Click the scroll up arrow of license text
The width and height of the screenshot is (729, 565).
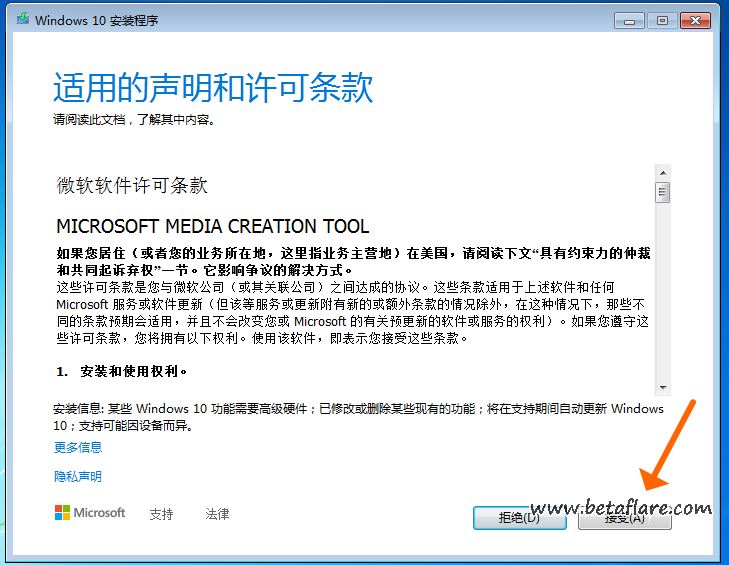tap(662, 172)
